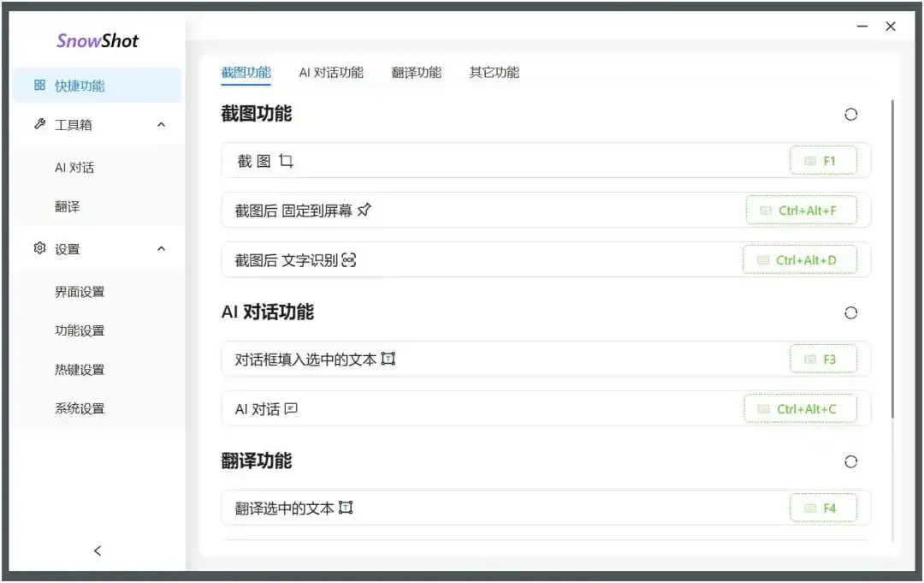Click the 快捷功能 grid icon in the sidebar
The height and width of the screenshot is (583, 924).
point(39,85)
